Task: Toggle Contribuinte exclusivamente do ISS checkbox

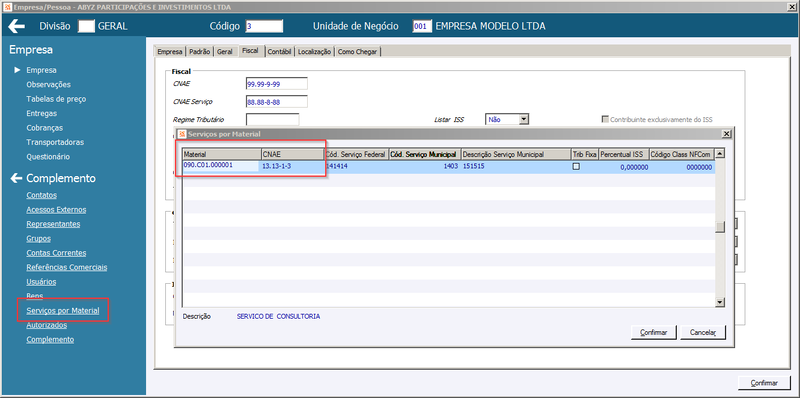Action: (x=605, y=119)
